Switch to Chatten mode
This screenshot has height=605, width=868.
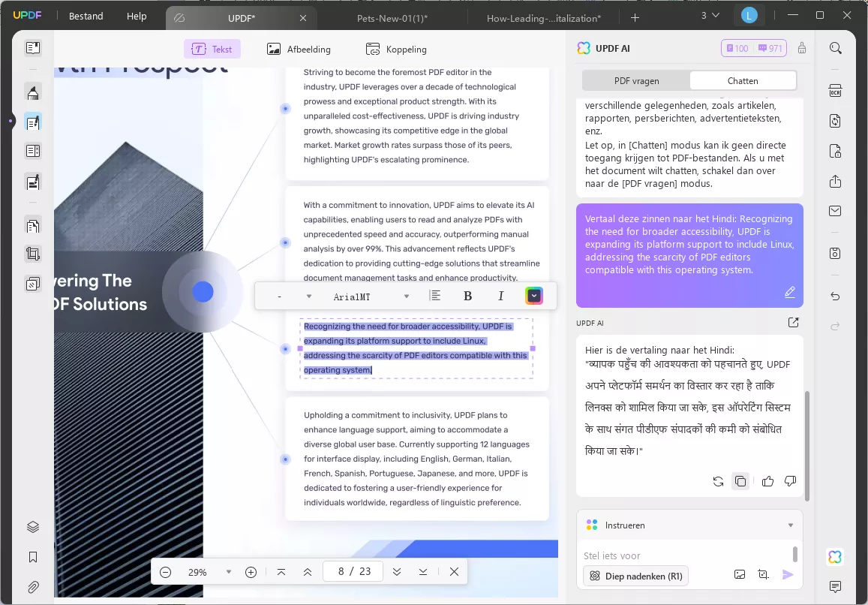point(743,81)
